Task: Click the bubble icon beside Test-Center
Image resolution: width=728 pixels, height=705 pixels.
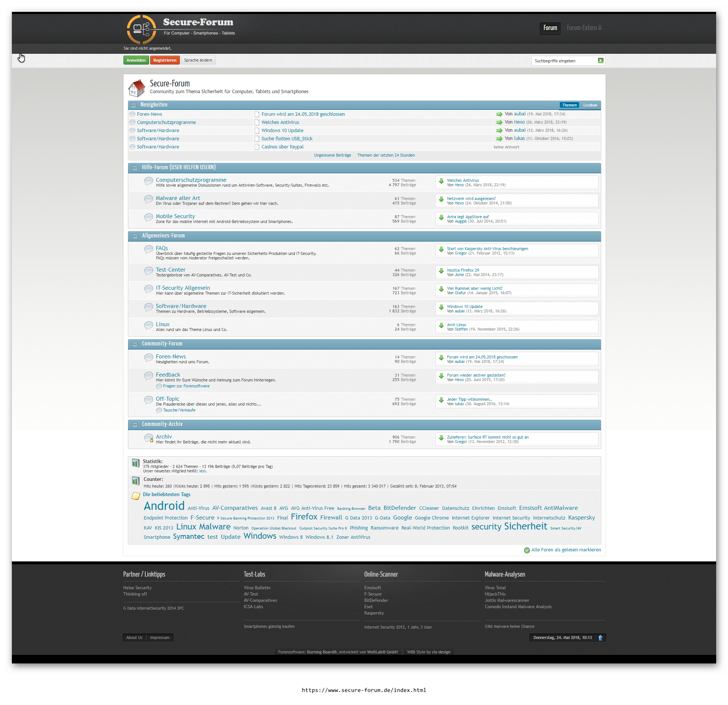Action: pyautogui.click(x=149, y=271)
